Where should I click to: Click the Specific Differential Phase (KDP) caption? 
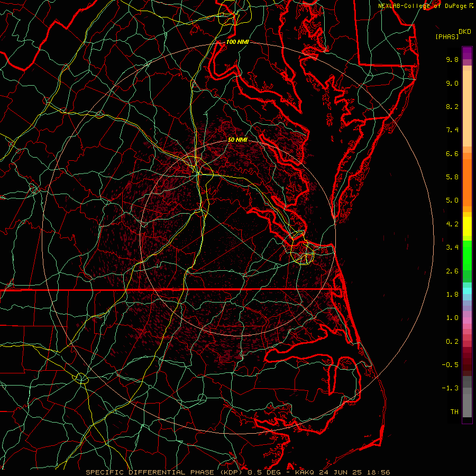pos(164,472)
